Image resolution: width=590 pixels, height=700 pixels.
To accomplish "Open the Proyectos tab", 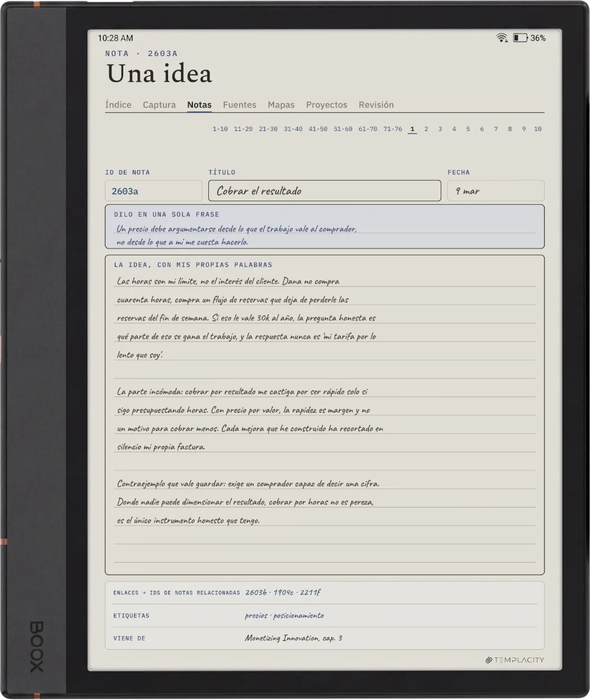I will click(x=327, y=105).
